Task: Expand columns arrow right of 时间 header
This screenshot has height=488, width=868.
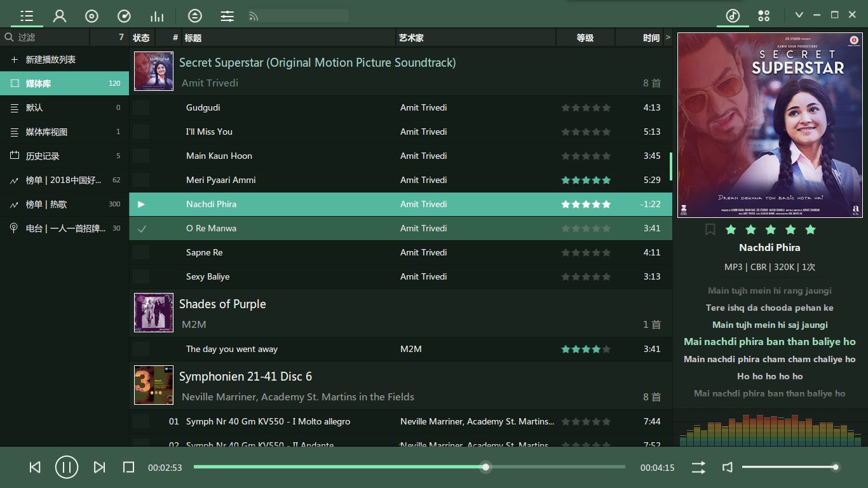Action: [668, 37]
